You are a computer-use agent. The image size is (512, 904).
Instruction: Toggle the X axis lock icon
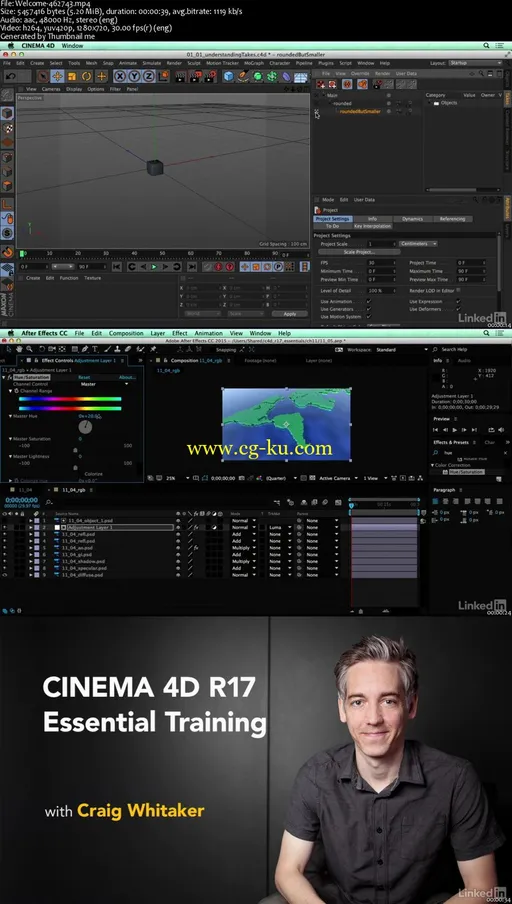pos(120,76)
